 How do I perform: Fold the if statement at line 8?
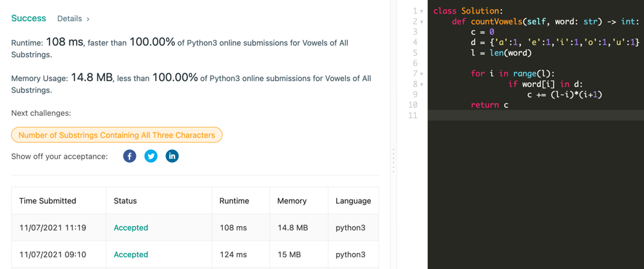point(422,84)
